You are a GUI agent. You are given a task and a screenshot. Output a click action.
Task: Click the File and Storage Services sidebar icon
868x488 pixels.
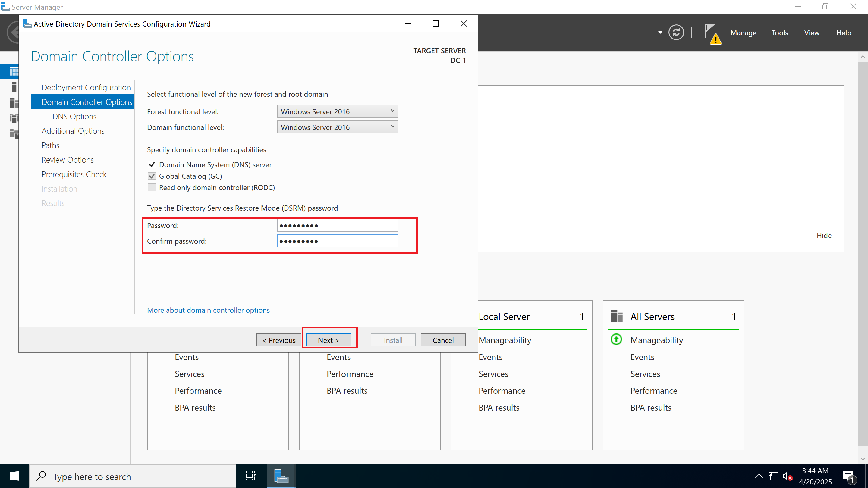click(x=14, y=134)
